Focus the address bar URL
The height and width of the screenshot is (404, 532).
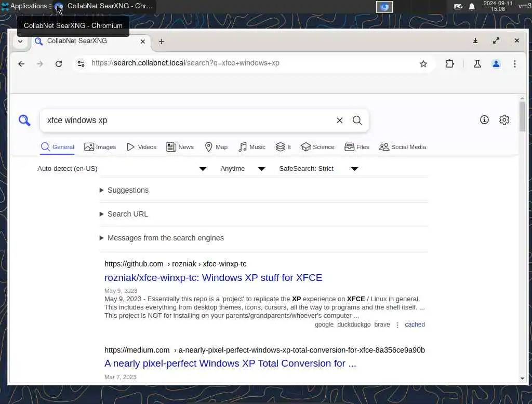click(x=185, y=63)
